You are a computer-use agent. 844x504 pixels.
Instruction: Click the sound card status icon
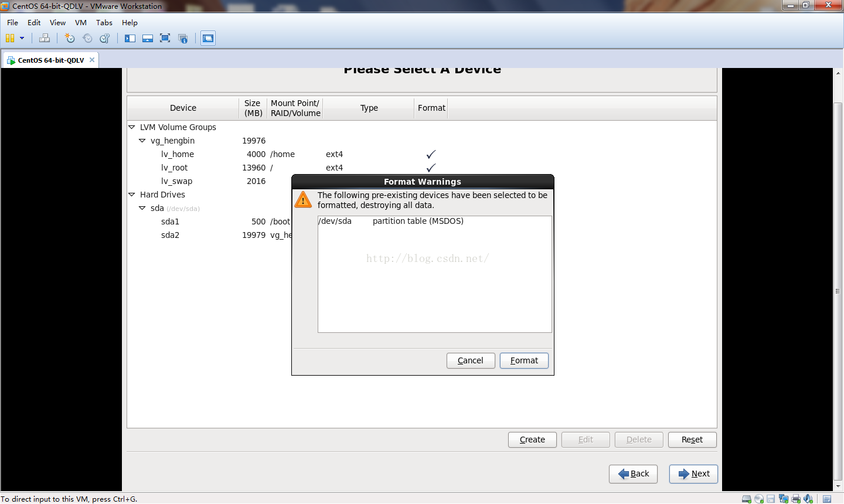(808, 499)
